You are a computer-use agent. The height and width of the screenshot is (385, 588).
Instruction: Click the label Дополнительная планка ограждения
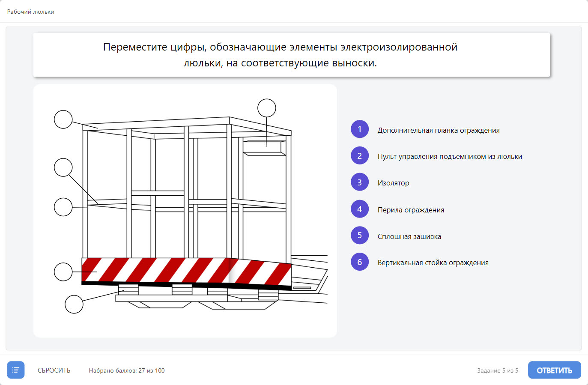click(x=439, y=130)
